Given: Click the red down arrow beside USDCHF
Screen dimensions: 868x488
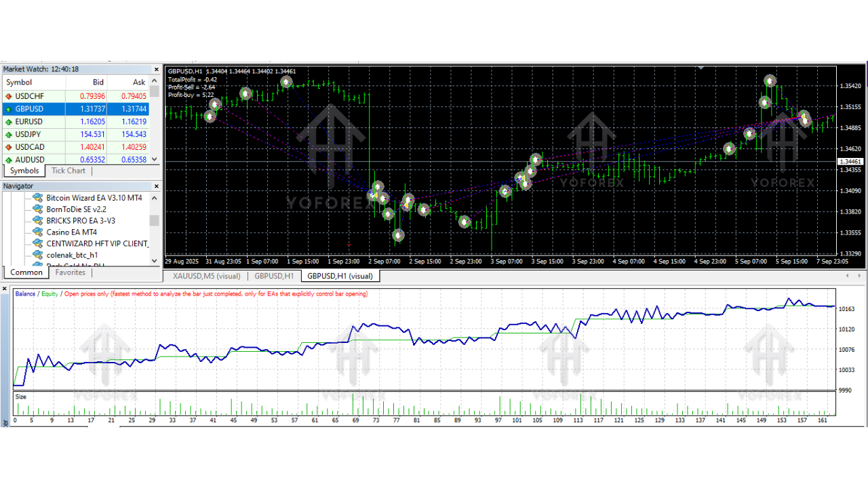Looking at the screenshot, I should click(x=7, y=96).
